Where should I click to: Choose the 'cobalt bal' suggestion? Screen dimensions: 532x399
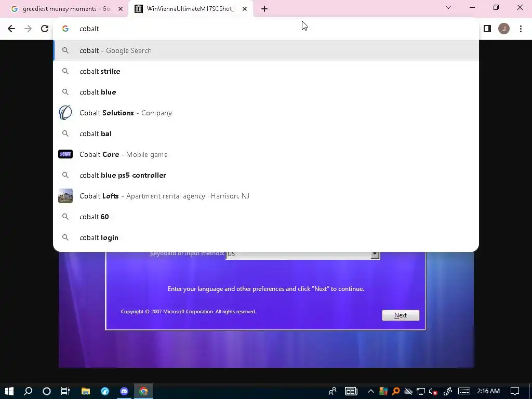265,134
